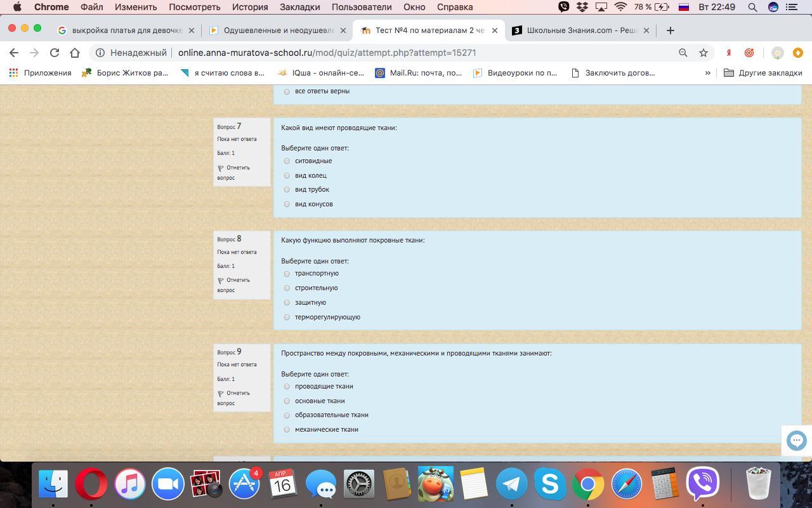812x508 pixels.
Task: Pick the answer "ситовидные"
Action: point(287,161)
